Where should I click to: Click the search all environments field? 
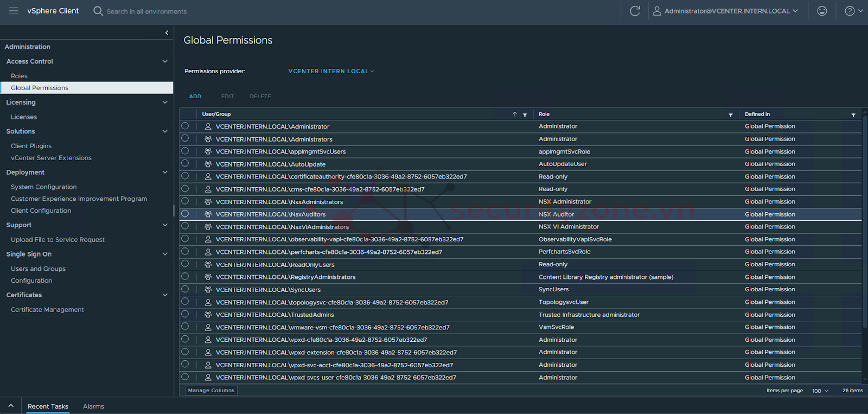coord(146,11)
